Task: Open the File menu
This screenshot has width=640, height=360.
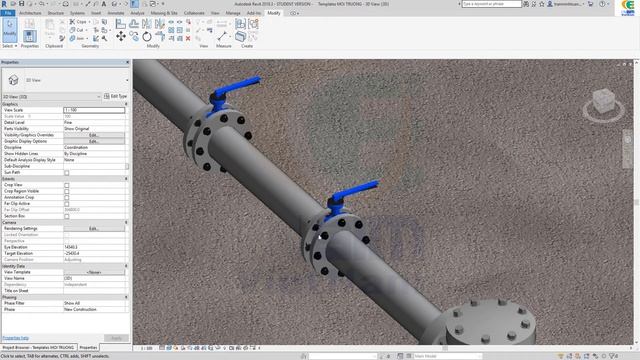Action: click(8, 13)
